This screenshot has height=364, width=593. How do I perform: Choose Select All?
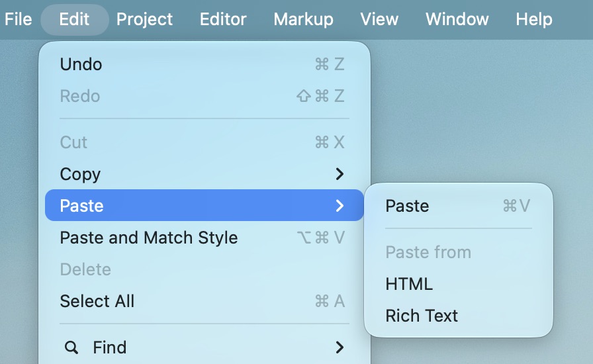click(205, 301)
